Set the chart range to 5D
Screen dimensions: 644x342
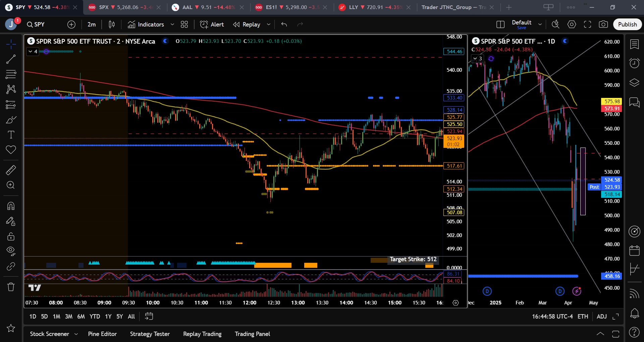pyautogui.click(x=44, y=316)
